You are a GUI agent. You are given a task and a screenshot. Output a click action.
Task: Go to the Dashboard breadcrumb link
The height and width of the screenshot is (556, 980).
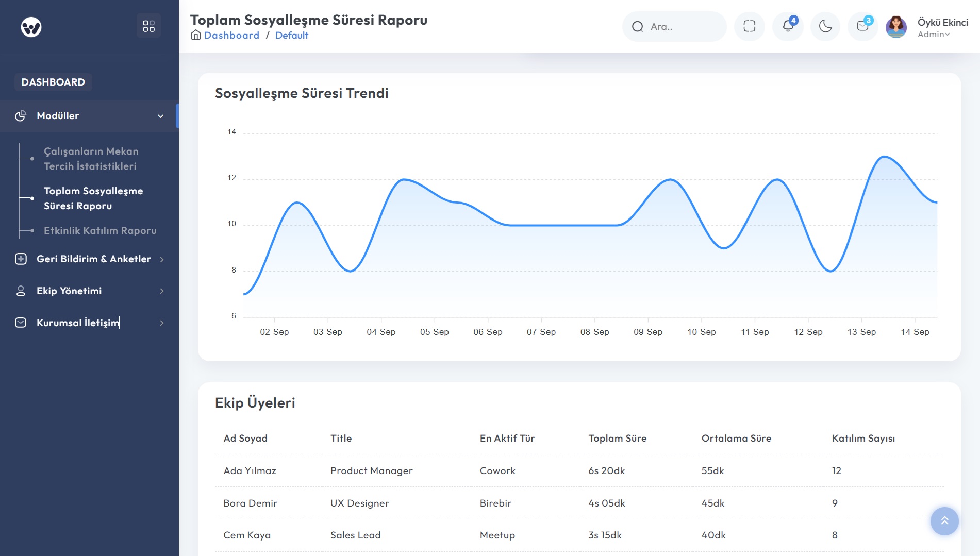(x=231, y=35)
